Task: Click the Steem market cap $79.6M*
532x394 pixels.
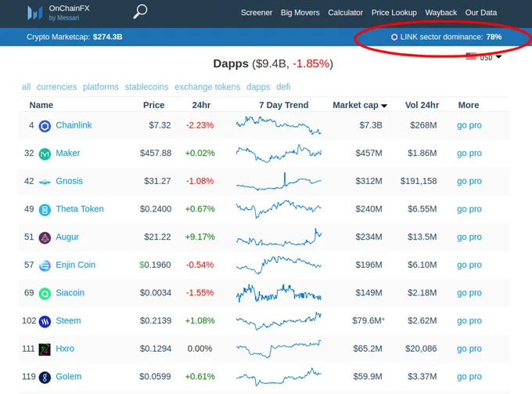Action: (x=368, y=320)
